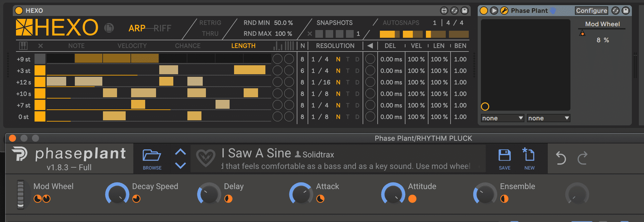
Task: Redo the last Phase Plant action
Action: (583, 158)
